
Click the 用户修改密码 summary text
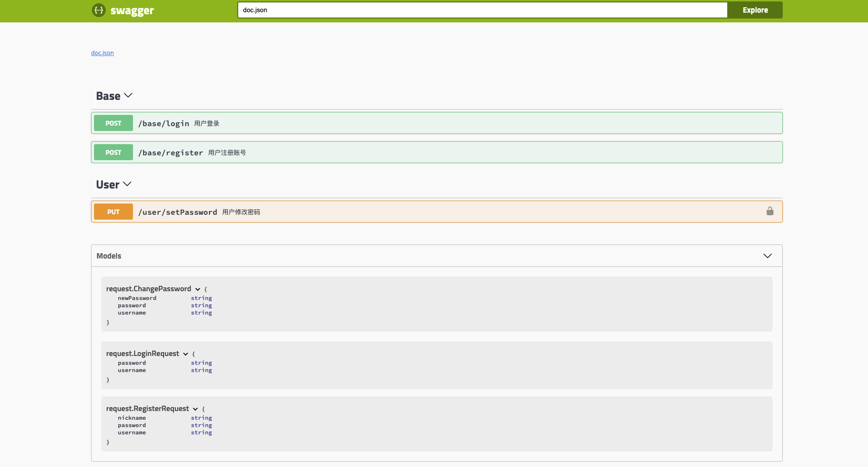click(241, 212)
